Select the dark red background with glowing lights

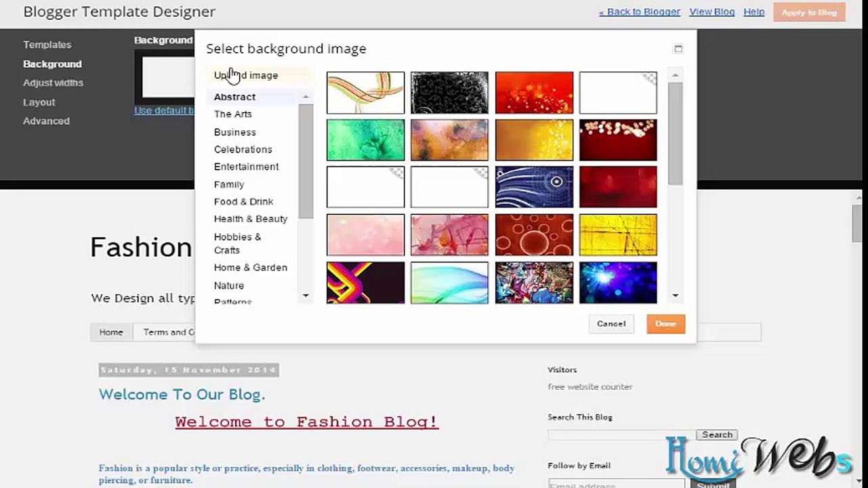(618, 140)
